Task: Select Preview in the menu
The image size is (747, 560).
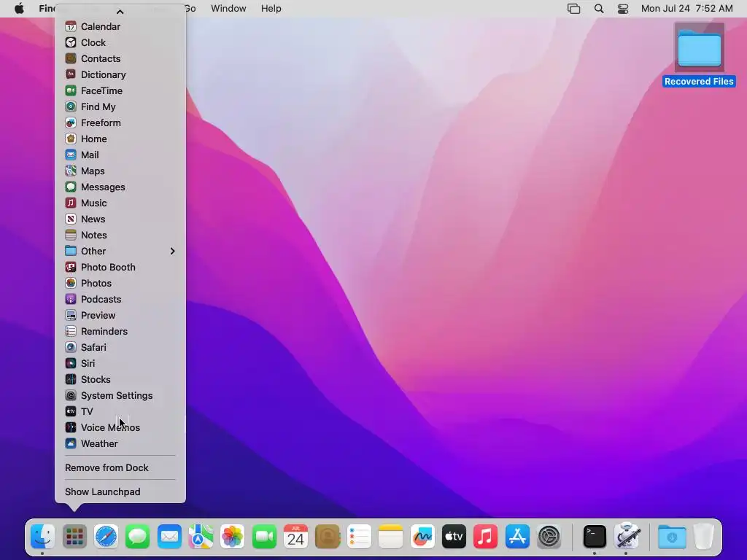Action: tap(120, 315)
